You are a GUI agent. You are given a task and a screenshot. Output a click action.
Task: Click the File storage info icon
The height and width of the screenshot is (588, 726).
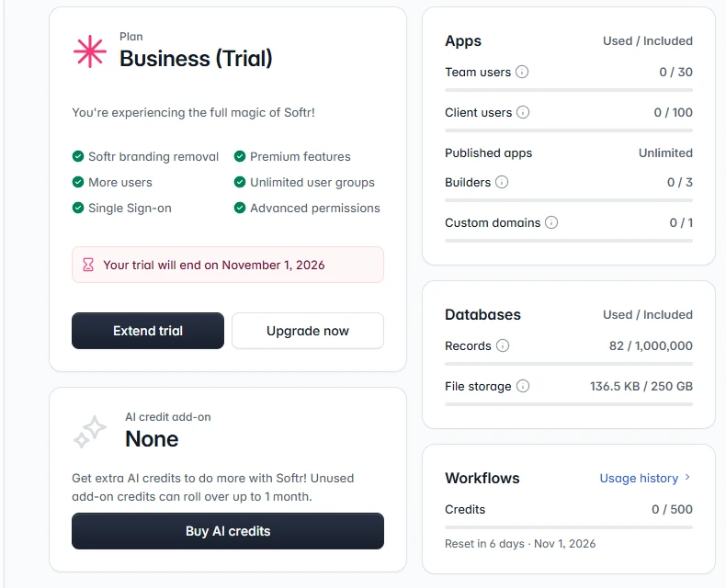pos(523,386)
